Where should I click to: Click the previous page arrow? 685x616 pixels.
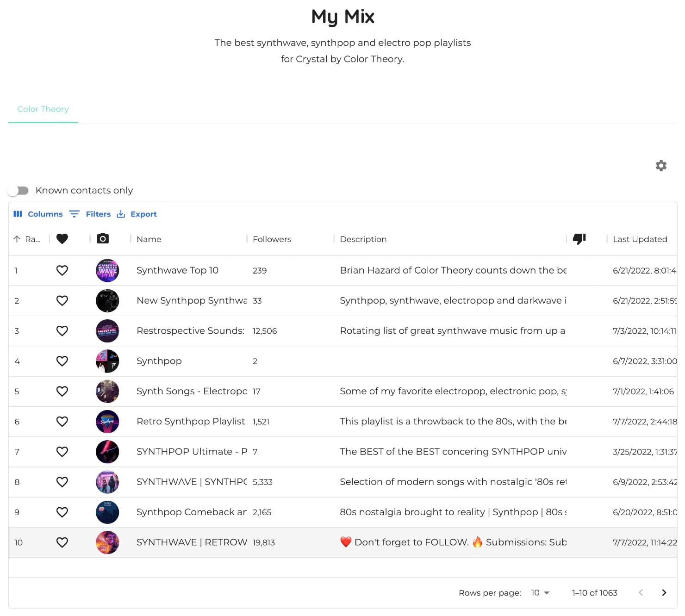641,593
